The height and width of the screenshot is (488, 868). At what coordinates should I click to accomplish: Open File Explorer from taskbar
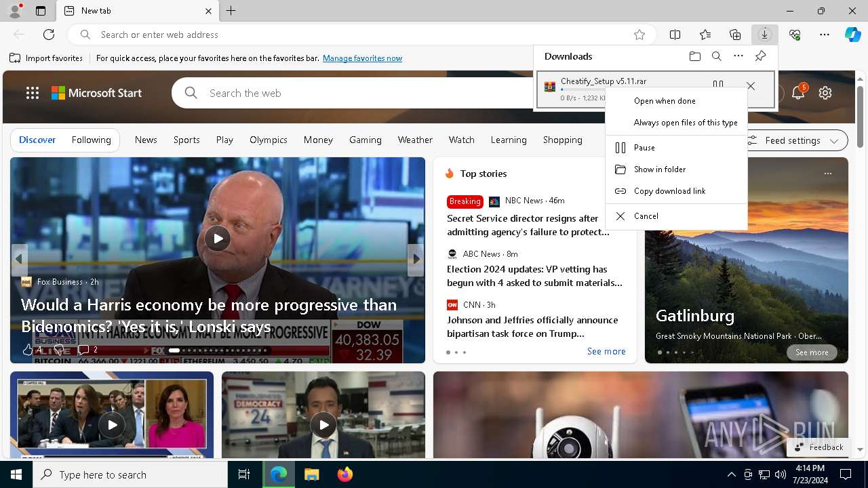click(x=311, y=474)
